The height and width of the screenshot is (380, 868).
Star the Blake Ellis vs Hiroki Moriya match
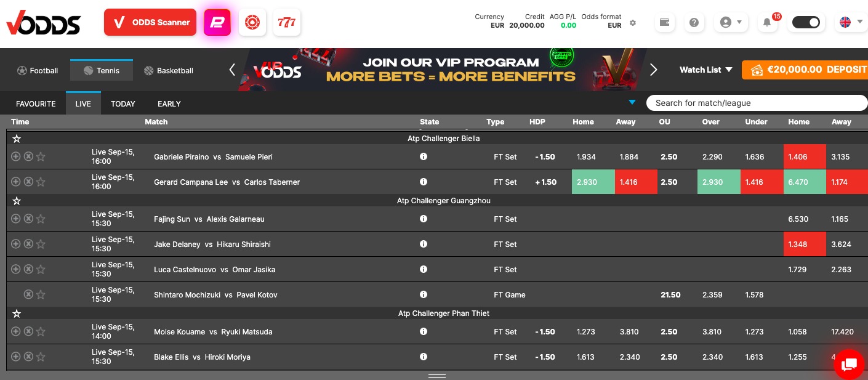point(41,357)
